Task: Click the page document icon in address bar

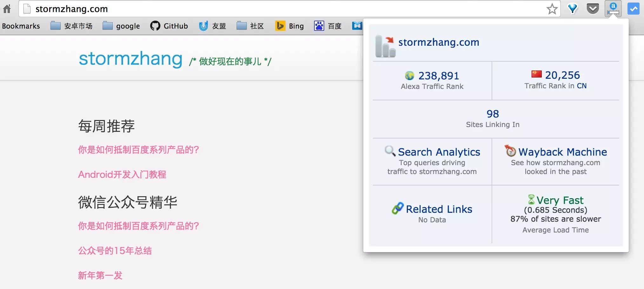Action: click(27, 9)
